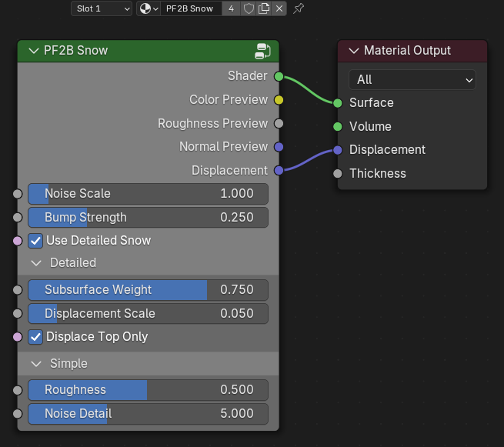Screen dimensions: 504x447
Task: Unlink the material with the X icon
Action: (279, 8)
